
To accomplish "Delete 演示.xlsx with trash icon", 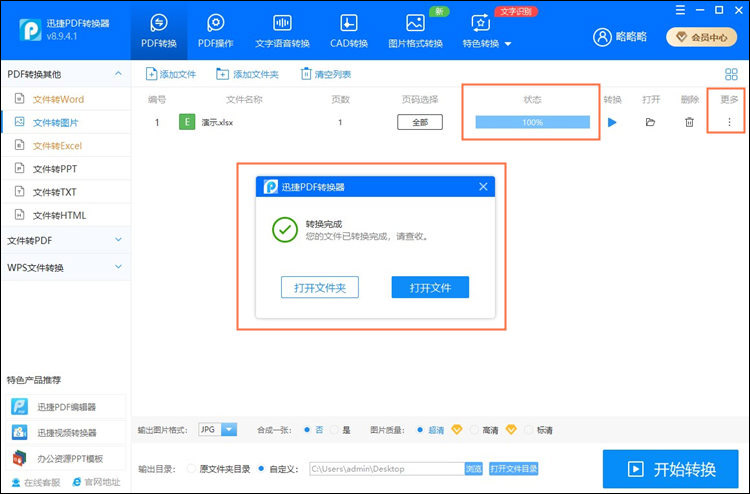I will [689, 122].
